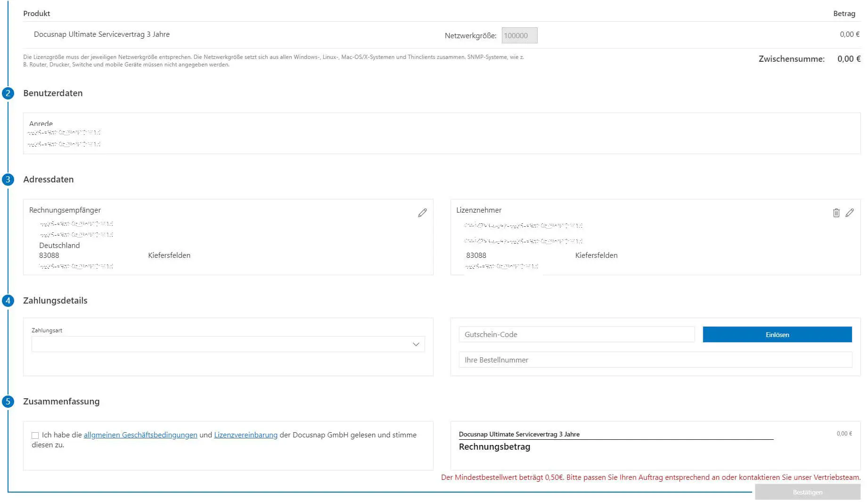Delete the Lizenznehmer entry via trash icon
Viewport: 868px width, 502px height.
coord(836,213)
